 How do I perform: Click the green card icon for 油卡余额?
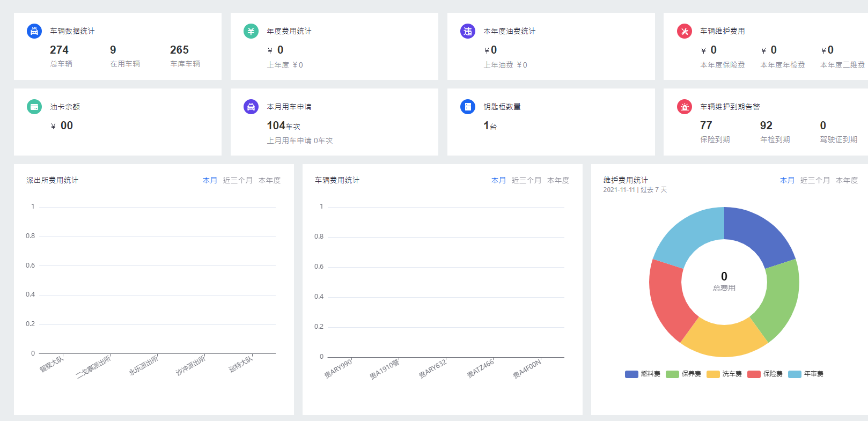pyautogui.click(x=34, y=107)
